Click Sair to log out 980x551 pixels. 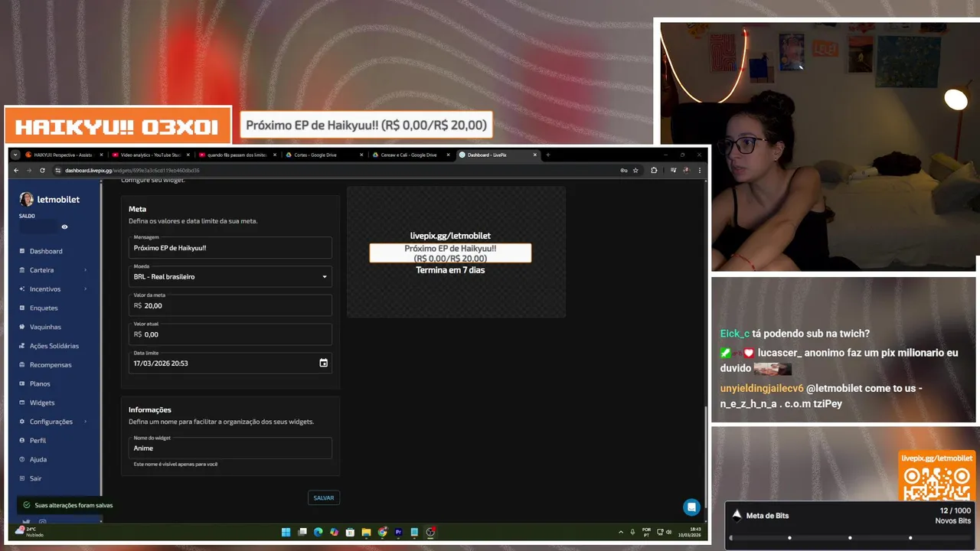(x=36, y=478)
